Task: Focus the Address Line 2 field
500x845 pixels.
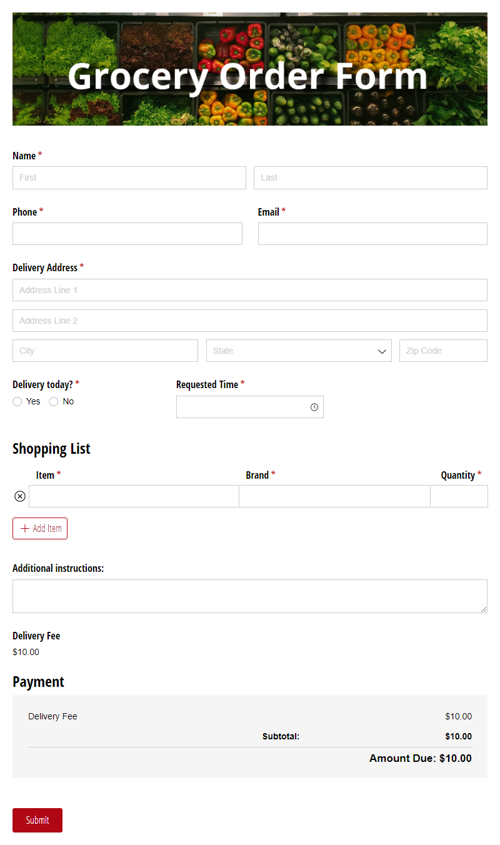Action: tap(250, 321)
